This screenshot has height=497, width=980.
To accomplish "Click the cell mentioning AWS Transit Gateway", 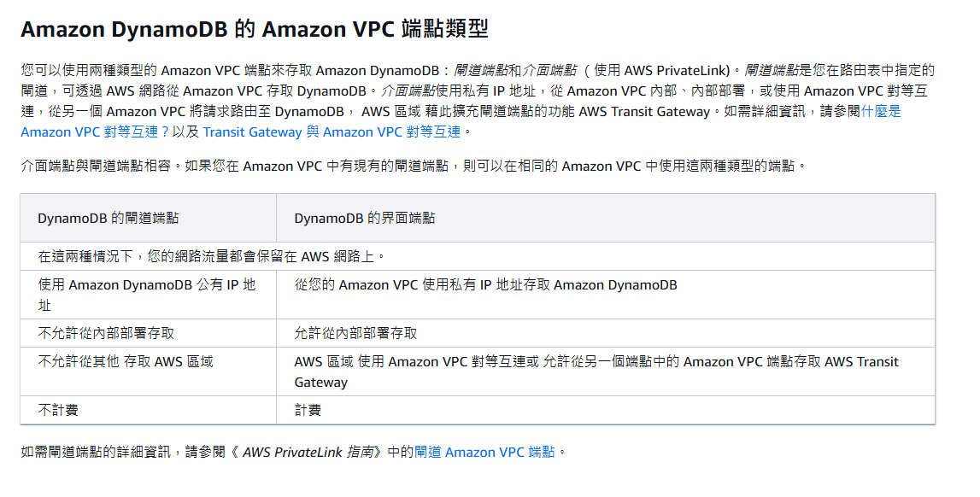I will point(606,371).
